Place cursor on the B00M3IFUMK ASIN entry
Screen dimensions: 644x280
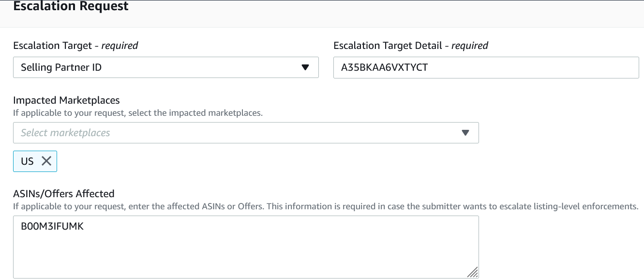pyautogui.click(x=52, y=226)
